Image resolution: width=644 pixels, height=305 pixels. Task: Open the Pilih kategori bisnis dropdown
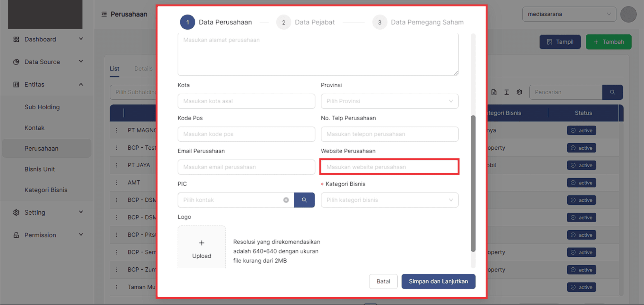click(x=389, y=200)
